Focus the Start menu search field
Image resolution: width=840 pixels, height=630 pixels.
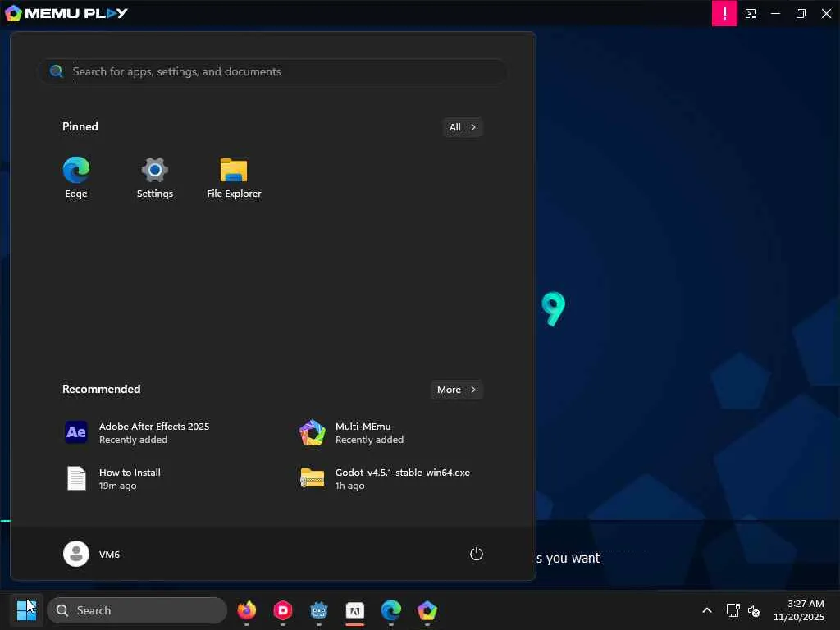[x=272, y=71]
